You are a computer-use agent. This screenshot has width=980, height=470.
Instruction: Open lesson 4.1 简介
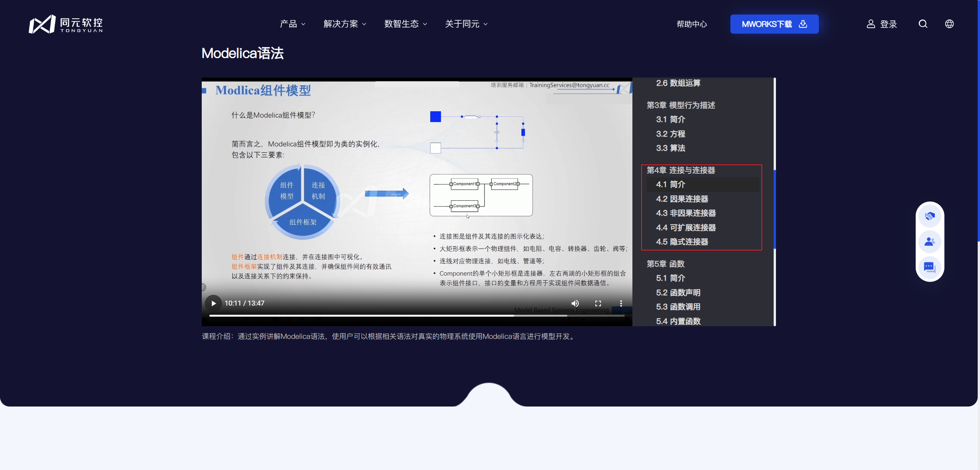(x=703, y=184)
